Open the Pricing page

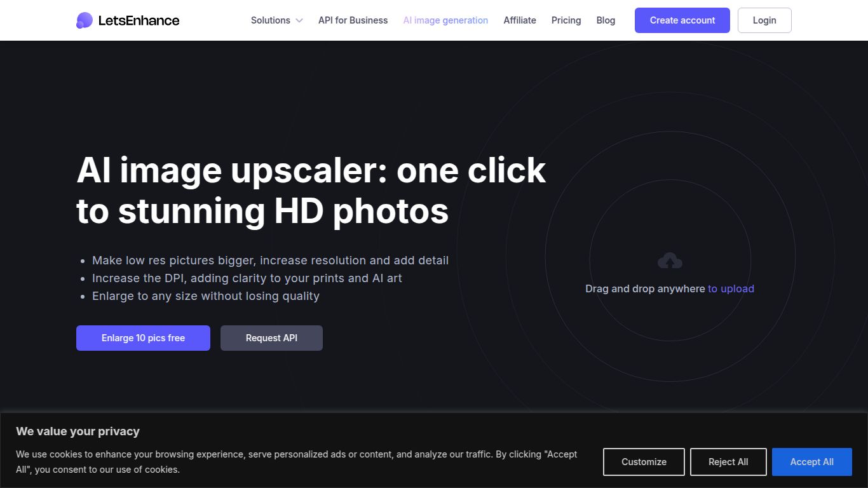(566, 20)
